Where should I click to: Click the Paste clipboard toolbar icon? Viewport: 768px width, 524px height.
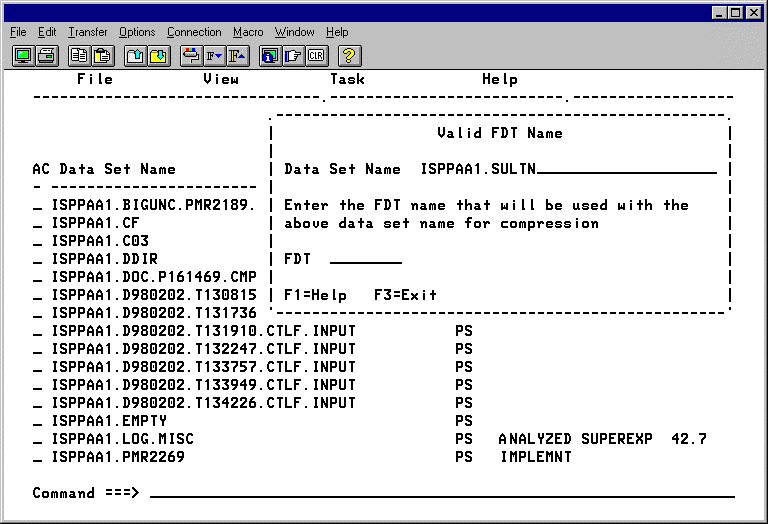pyautogui.click(x=102, y=56)
